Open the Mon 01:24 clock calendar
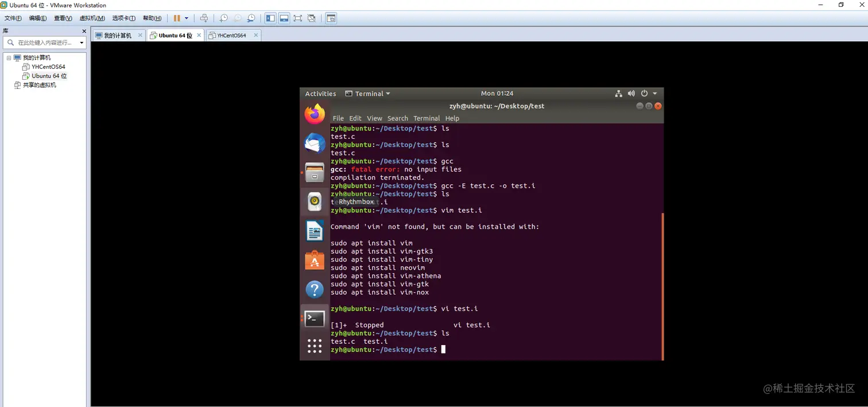The image size is (868, 407). (497, 94)
